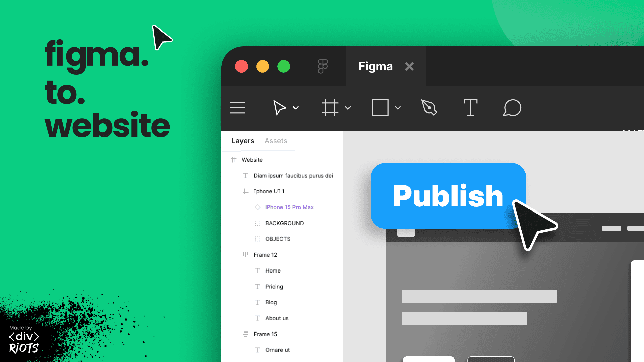Select the iPhone 15 Pro Max layer
Viewport: 644px width, 362px height.
pyautogui.click(x=288, y=207)
